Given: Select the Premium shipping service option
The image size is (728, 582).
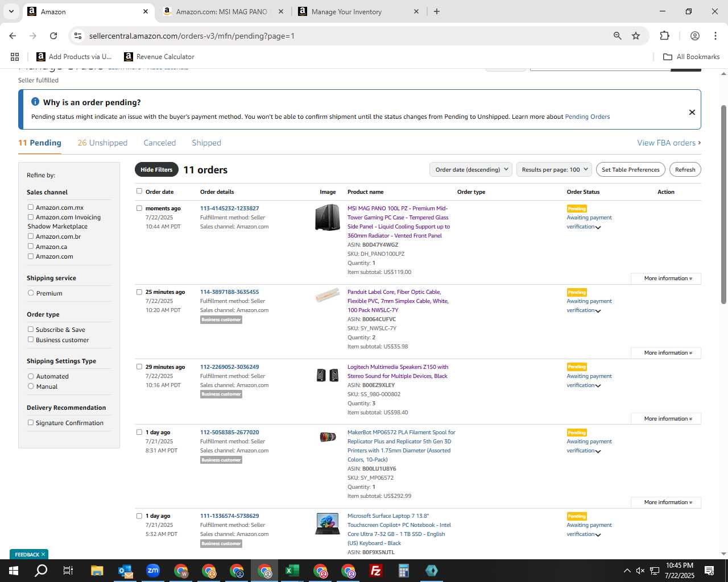Looking at the screenshot, I should click(x=31, y=293).
